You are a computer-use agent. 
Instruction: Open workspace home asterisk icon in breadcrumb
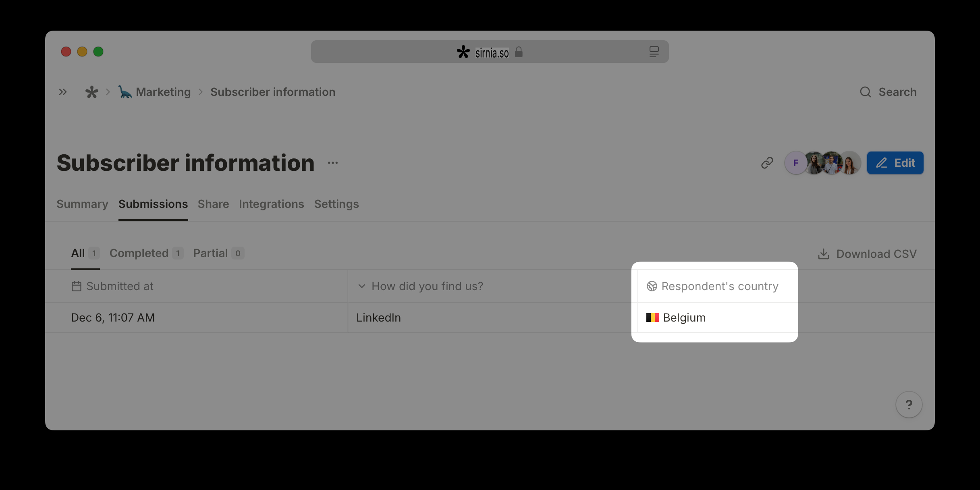(92, 92)
